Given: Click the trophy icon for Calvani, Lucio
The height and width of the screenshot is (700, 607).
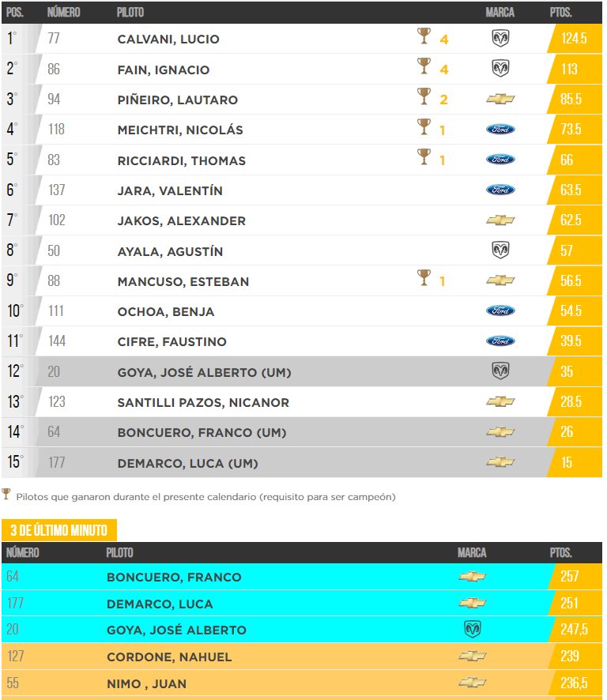Looking at the screenshot, I should click(424, 36).
